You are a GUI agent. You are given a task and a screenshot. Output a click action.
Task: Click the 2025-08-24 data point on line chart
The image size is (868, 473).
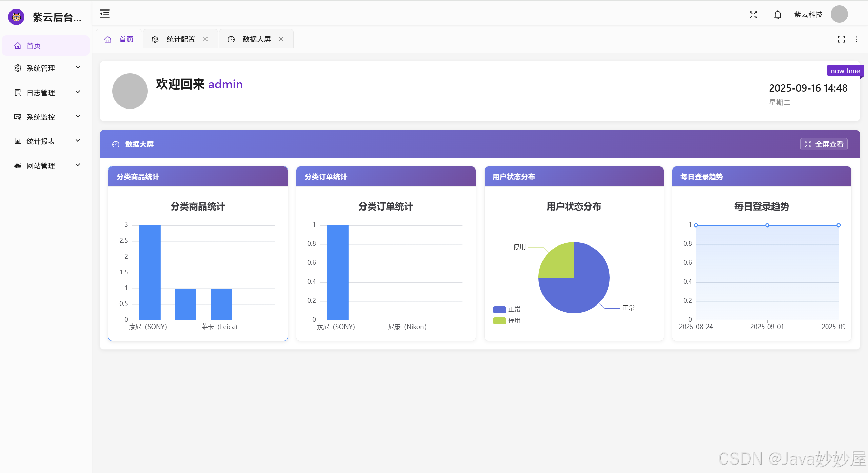[696, 225]
